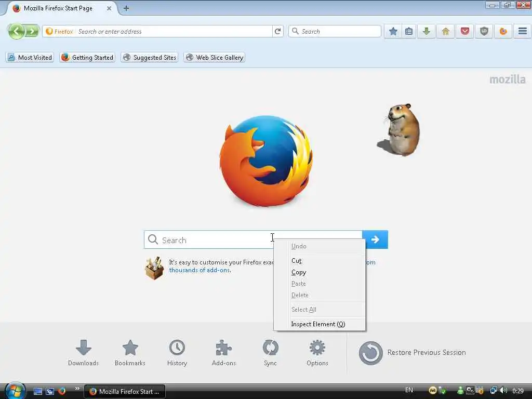Close the Mozilla Firefox Start Page tab

click(109, 8)
